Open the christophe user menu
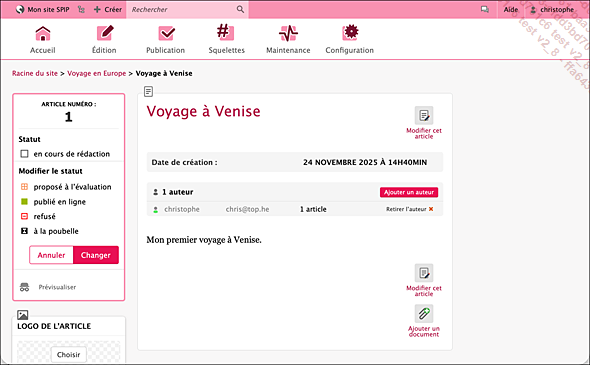The image size is (590, 365). (552, 9)
